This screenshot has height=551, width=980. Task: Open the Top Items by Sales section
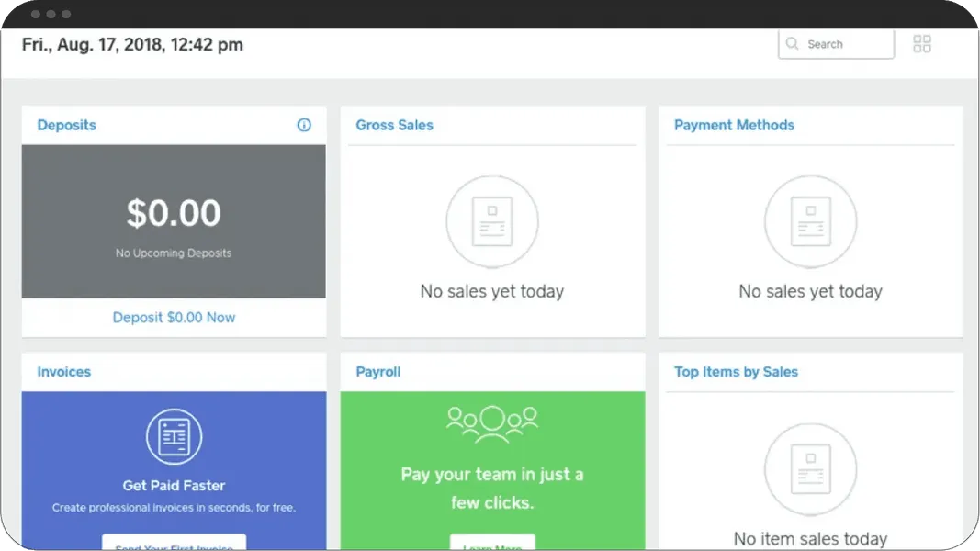pyautogui.click(x=735, y=372)
